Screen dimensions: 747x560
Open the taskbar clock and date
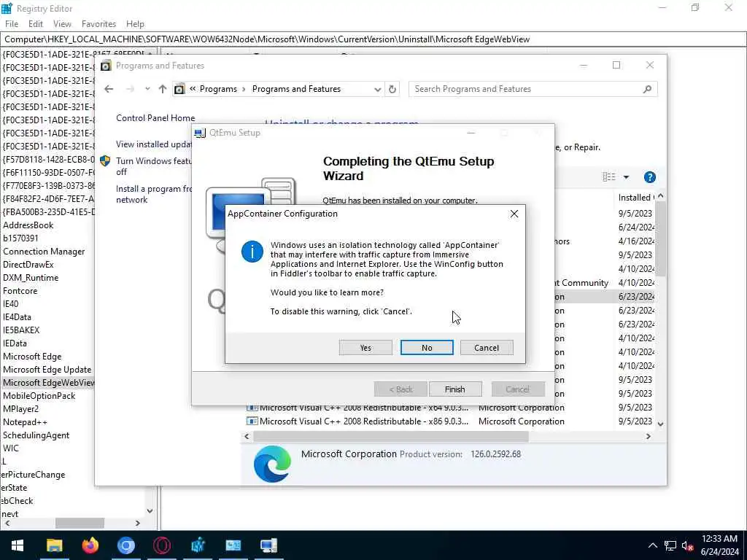719,545
